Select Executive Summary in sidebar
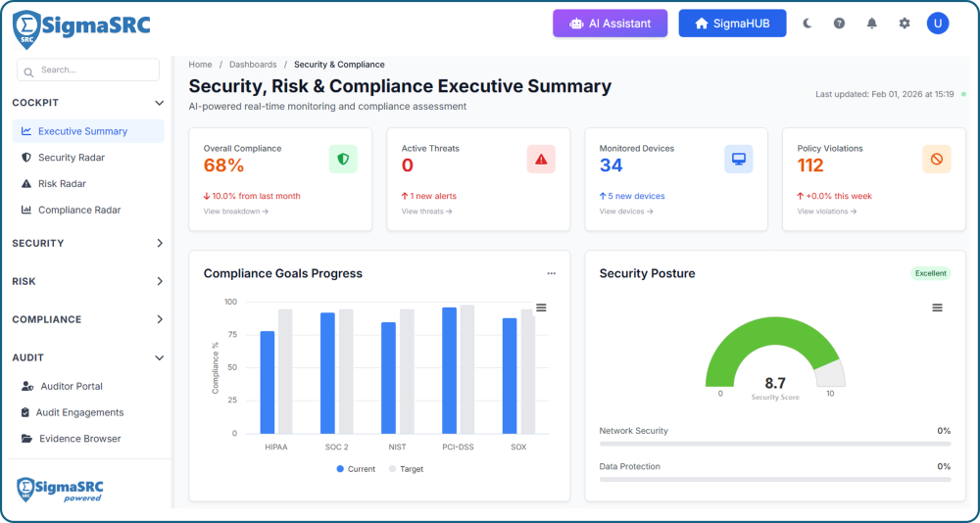This screenshot has height=523, width=980. click(88, 131)
